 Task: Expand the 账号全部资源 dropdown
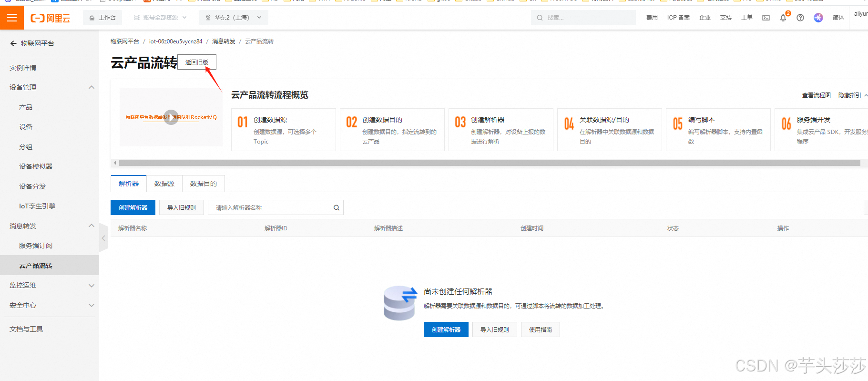coord(160,18)
